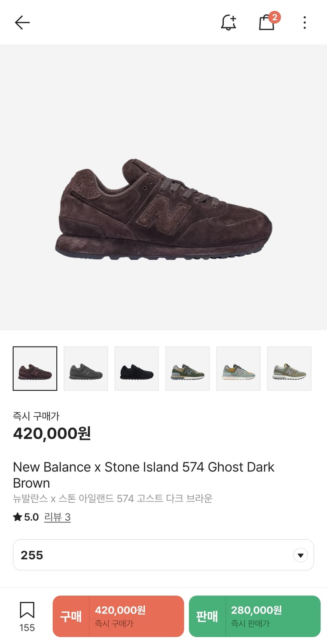The image size is (327, 644).
Task: Tap the back arrow icon
Action: [22, 22]
